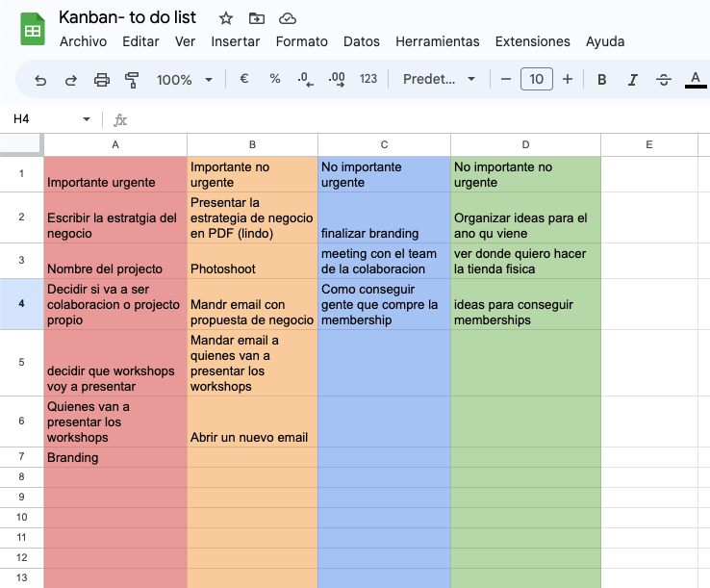Viewport: 710px width, 588px height.
Task: Select cell 'Importante no urgente'
Action: point(253,174)
